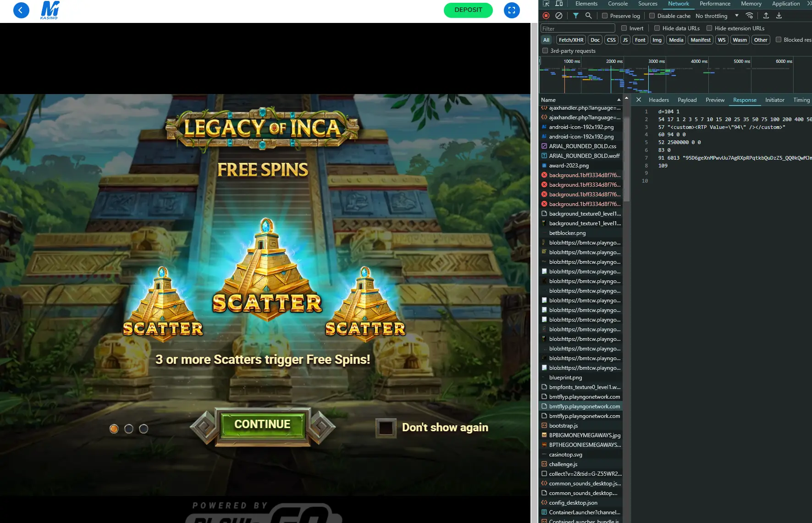Select the highlighted bmtflyp.playngonetwork.com request
The width and height of the screenshot is (812, 523).
[x=581, y=406]
